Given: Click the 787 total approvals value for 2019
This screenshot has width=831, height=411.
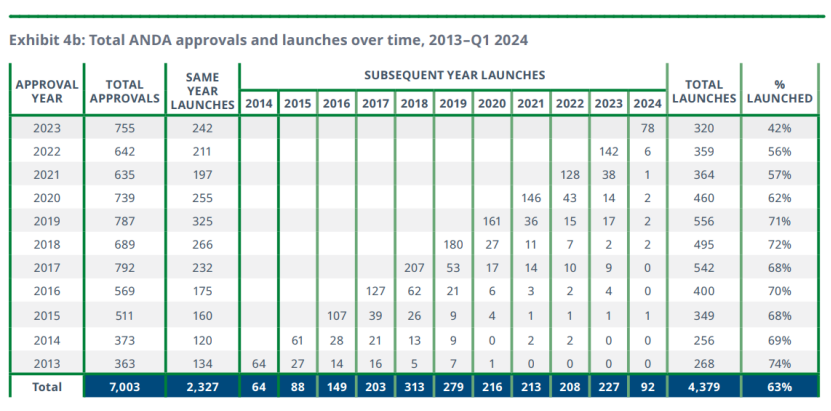Looking at the screenshot, I should click(124, 221).
